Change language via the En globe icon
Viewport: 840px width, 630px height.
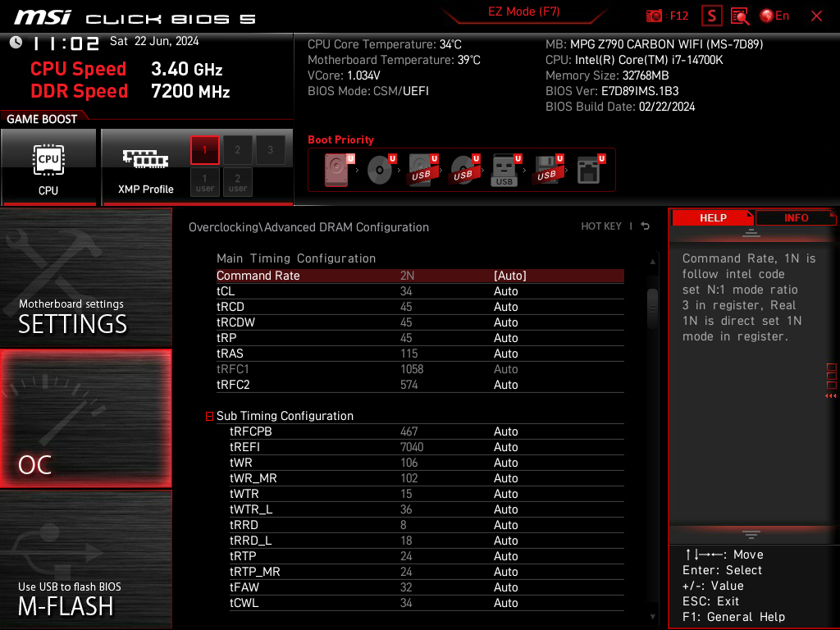click(774, 16)
